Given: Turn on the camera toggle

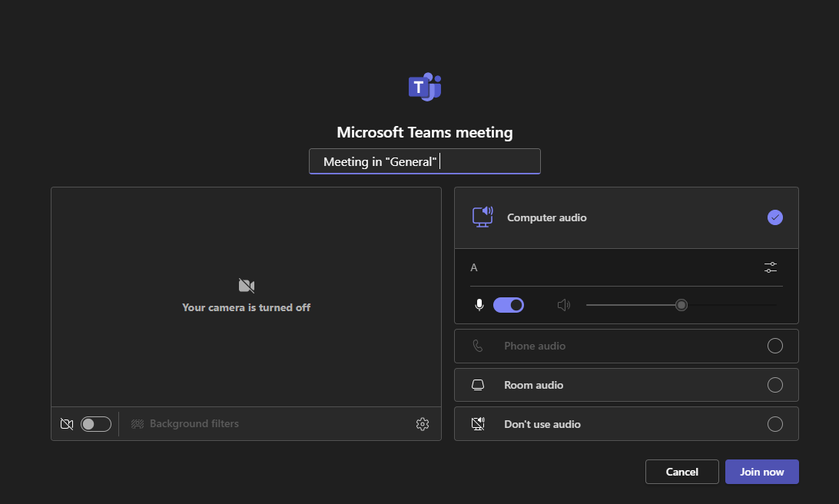Looking at the screenshot, I should point(96,424).
